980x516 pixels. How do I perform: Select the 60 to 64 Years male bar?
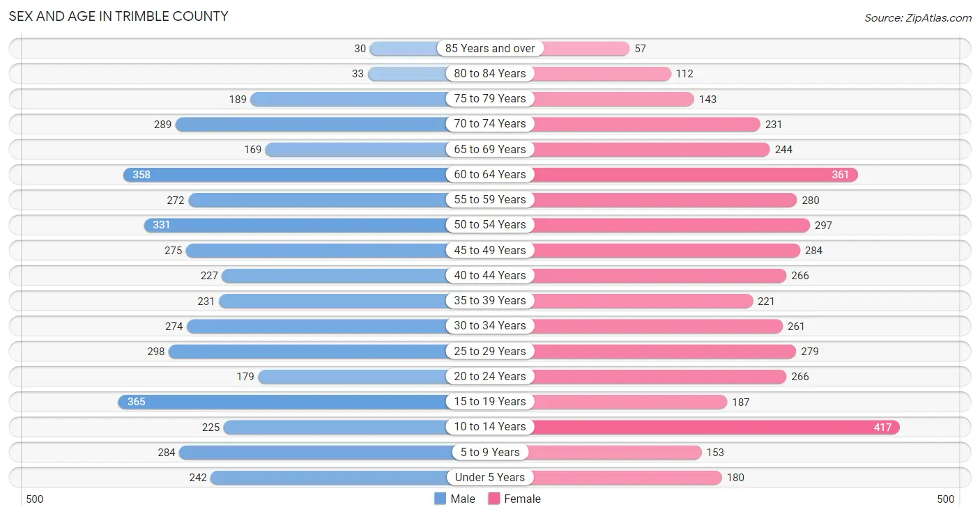pyautogui.click(x=286, y=174)
